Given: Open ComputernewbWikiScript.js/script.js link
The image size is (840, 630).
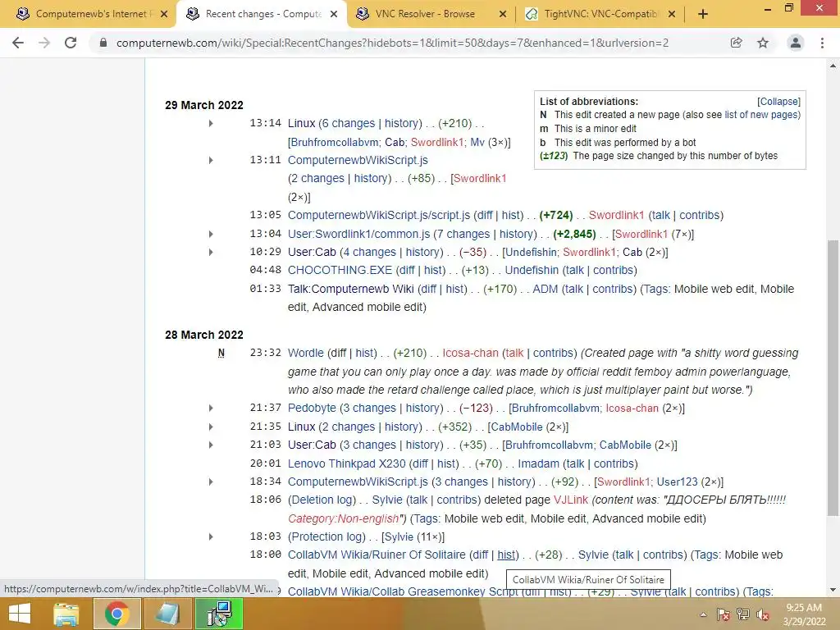Looking at the screenshot, I should coord(379,216).
